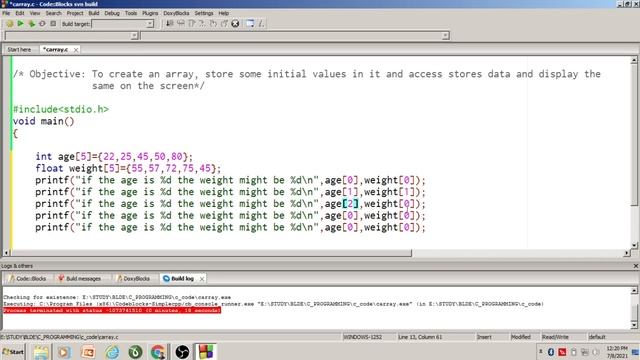Image resolution: width=640 pixels, height=360 pixels.
Task: Click the Read/Write status field
Action: pos(555,337)
